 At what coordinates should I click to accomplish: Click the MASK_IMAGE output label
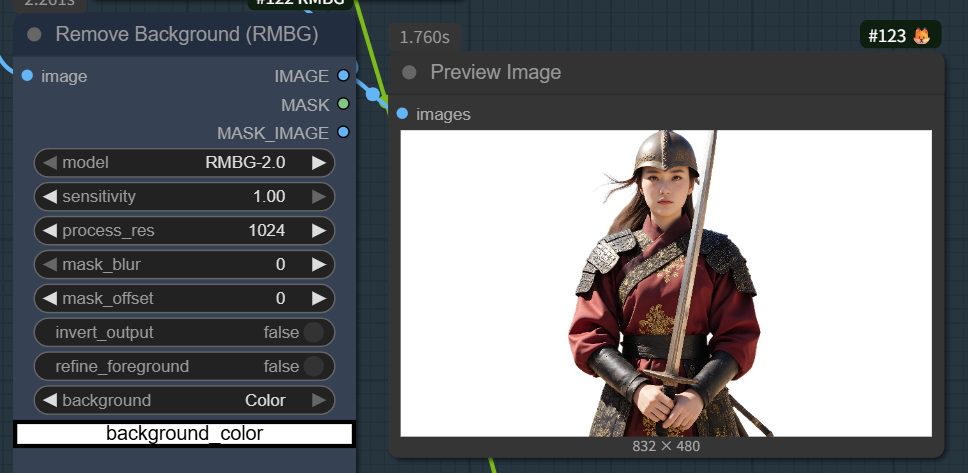point(273,133)
